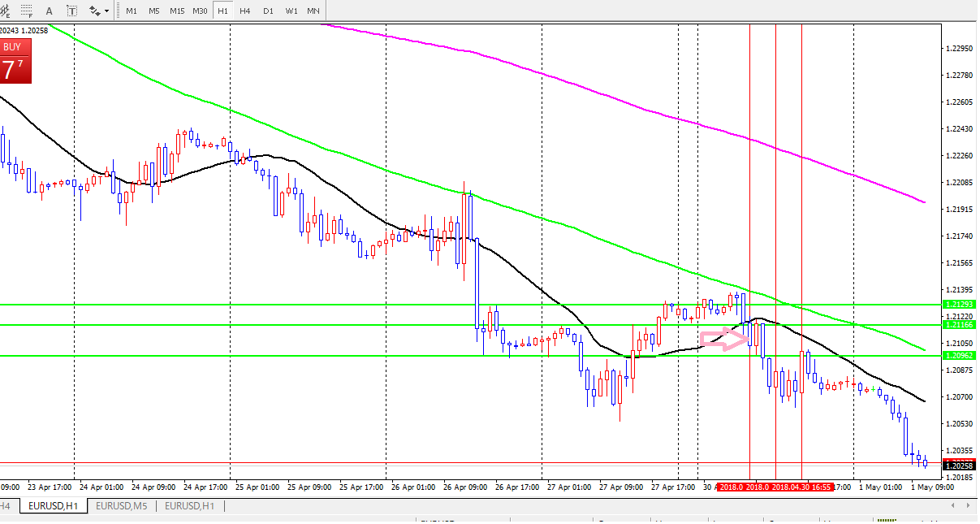
Task: Click the current price label 1.20258
Action: (960, 466)
